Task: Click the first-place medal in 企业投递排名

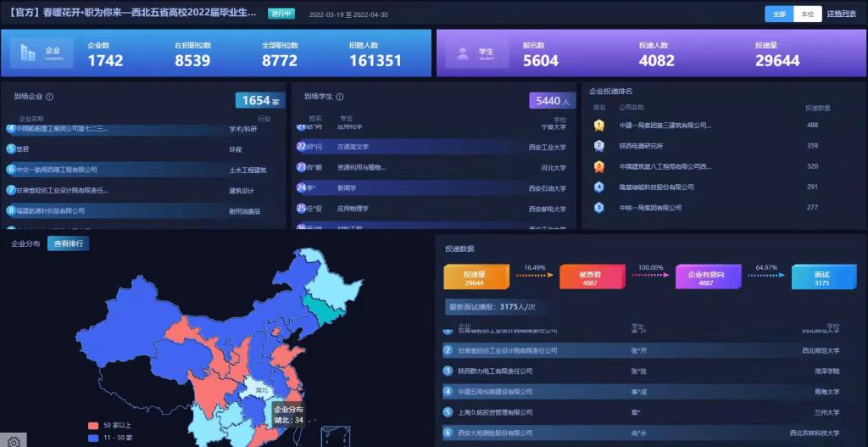Action: (x=599, y=126)
